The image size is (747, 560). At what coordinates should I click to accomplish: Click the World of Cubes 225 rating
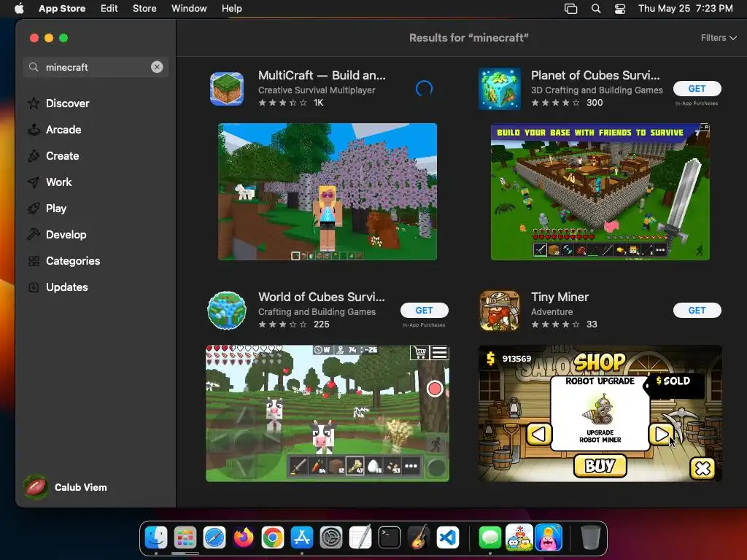pyautogui.click(x=322, y=324)
